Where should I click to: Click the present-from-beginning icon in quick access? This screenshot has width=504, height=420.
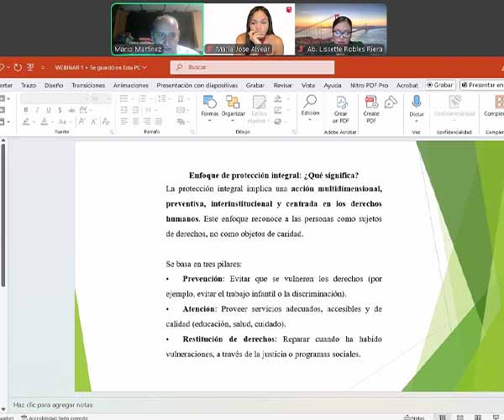pyautogui.click(x=30, y=67)
